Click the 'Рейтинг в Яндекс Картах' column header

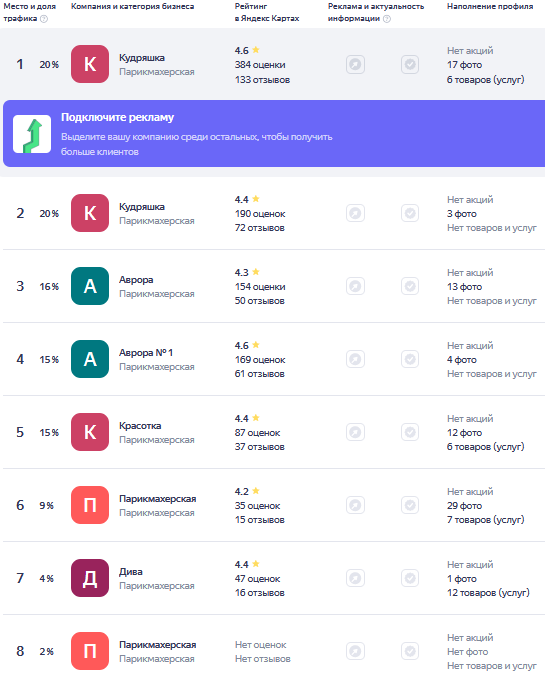click(x=267, y=12)
